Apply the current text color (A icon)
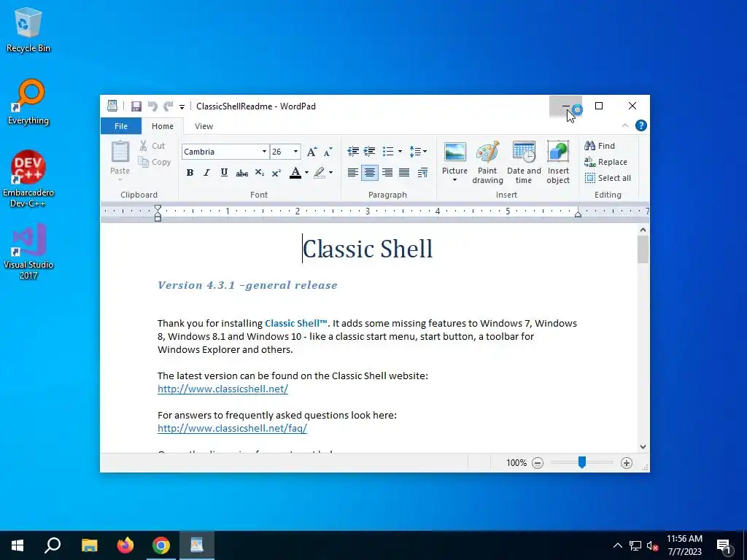 tap(295, 172)
